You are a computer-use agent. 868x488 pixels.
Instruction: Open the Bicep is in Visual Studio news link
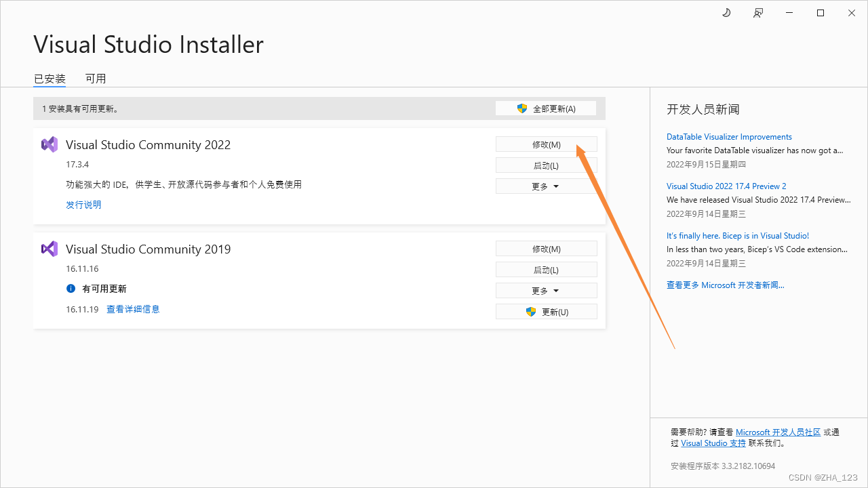point(738,236)
